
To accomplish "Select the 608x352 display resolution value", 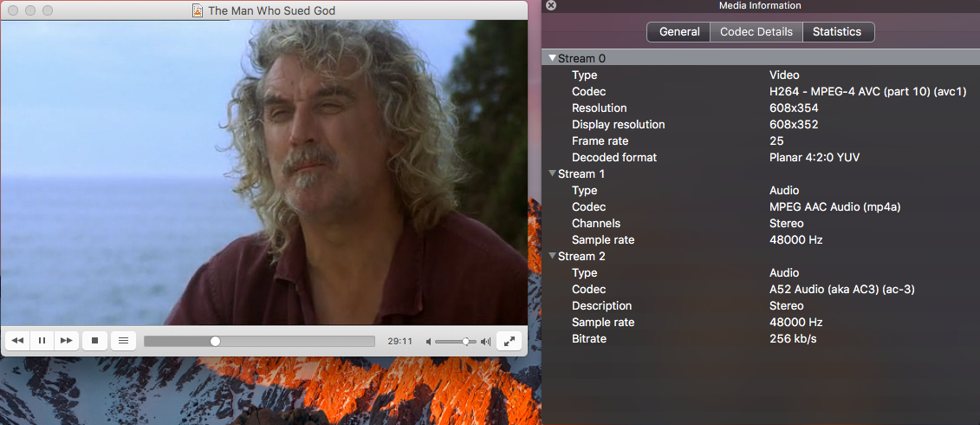I will [x=794, y=125].
